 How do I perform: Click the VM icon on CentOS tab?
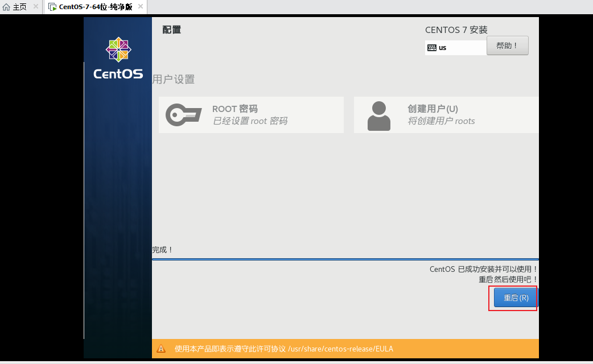52,7
